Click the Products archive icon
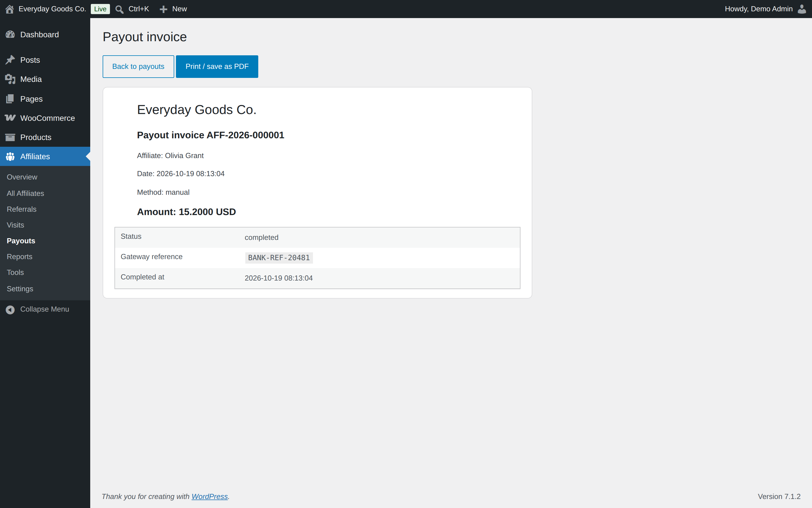 [10, 137]
